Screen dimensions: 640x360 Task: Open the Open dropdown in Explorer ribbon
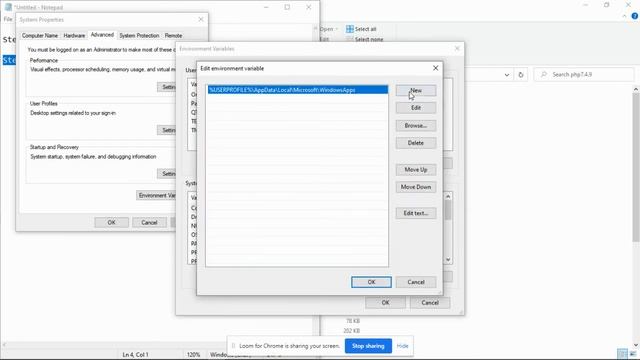click(x=329, y=29)
